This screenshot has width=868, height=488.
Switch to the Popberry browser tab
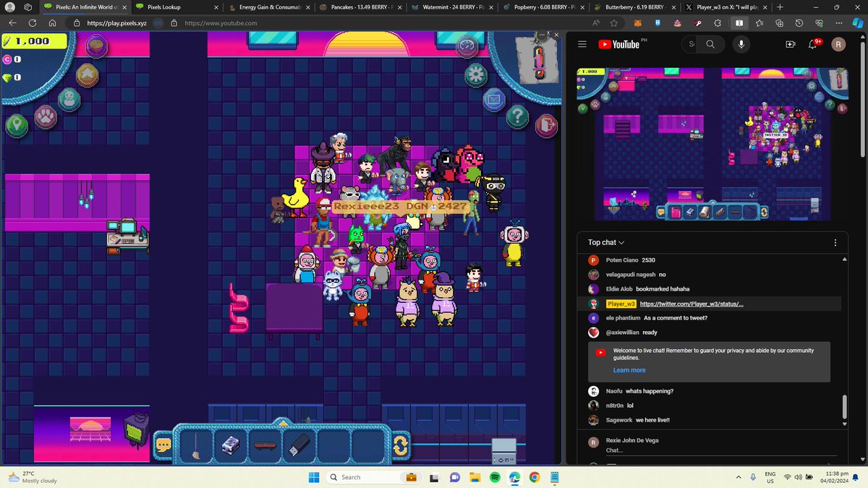coord(542,7)
